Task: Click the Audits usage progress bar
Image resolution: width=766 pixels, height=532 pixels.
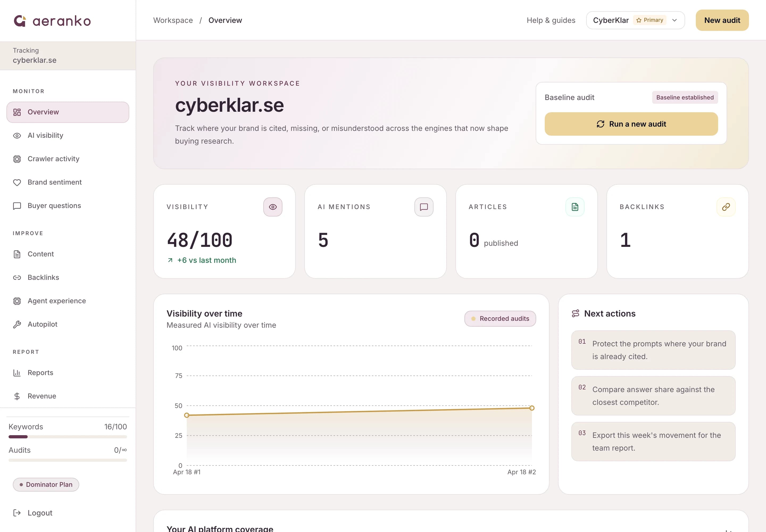Action: coord(68,460)
